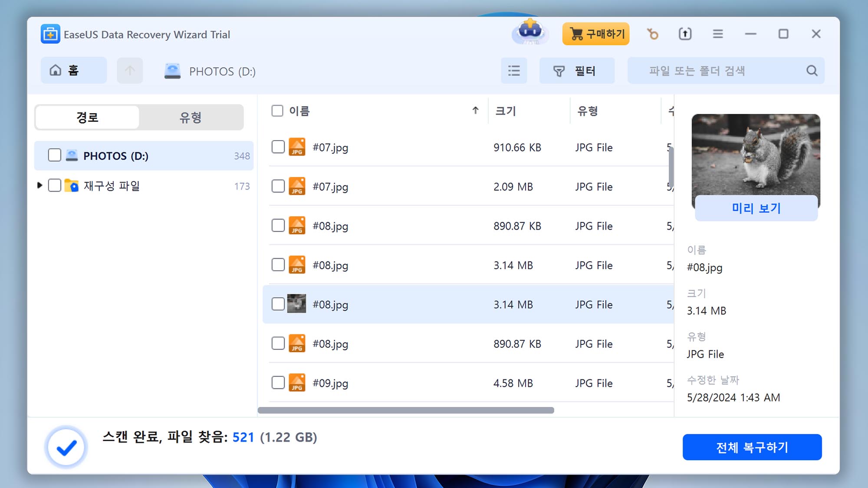This screenshot has height=488, width=868.
Task: Check the 재구성 파일 folder checkbox
Action: (x=55, y=186)
